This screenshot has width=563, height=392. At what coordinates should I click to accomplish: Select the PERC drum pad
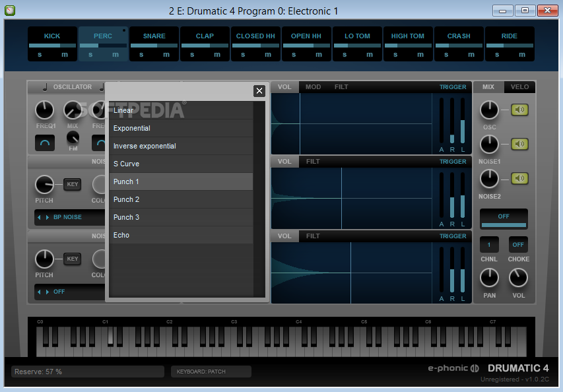coord(103,36)
